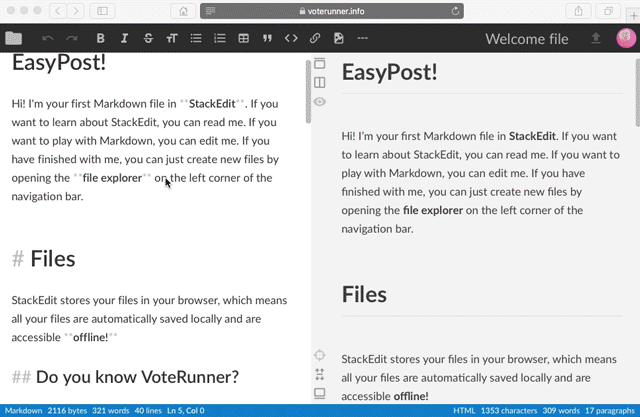640x417 pixels.
Task: Click bold 'file explorer' text in the editor
Action: point(112,178)
